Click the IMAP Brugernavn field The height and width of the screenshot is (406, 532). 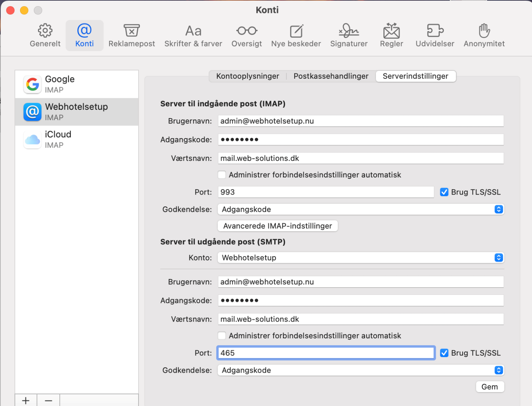tap(361, 121)
